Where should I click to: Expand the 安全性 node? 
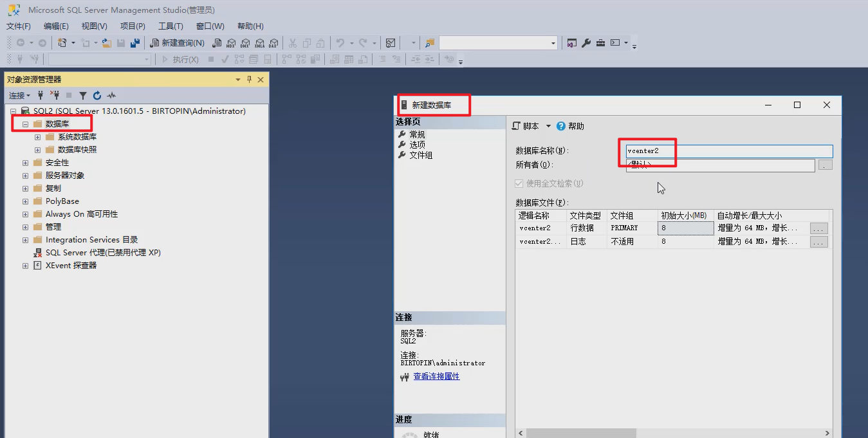(x=25, y=163)
